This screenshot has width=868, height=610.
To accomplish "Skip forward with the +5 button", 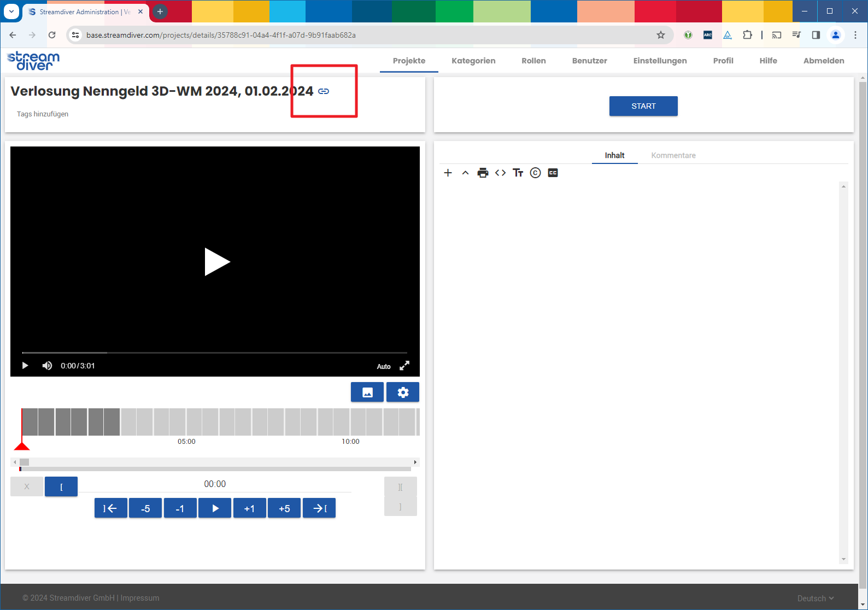I will 284,508.
